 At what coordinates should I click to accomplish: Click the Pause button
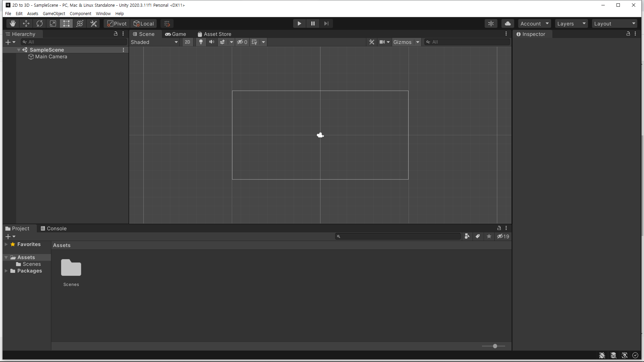coord(313,23)
